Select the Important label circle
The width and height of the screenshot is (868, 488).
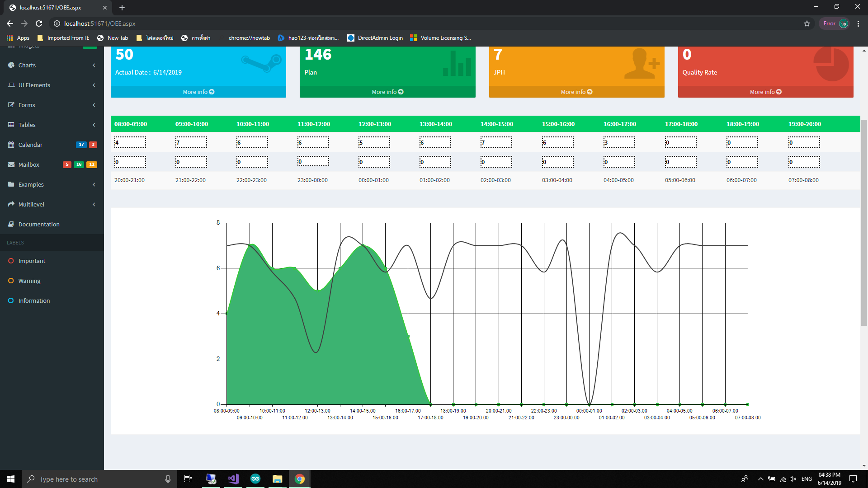[x=11, y=261]
